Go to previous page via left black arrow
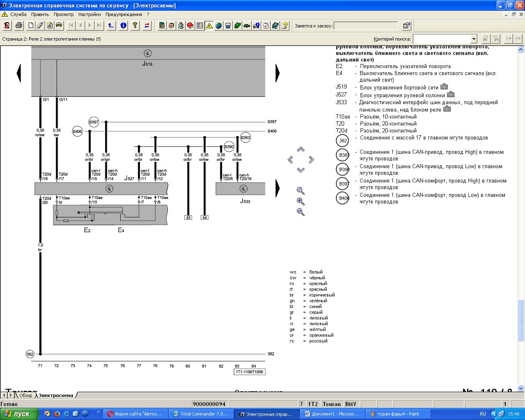 [18, 73]
